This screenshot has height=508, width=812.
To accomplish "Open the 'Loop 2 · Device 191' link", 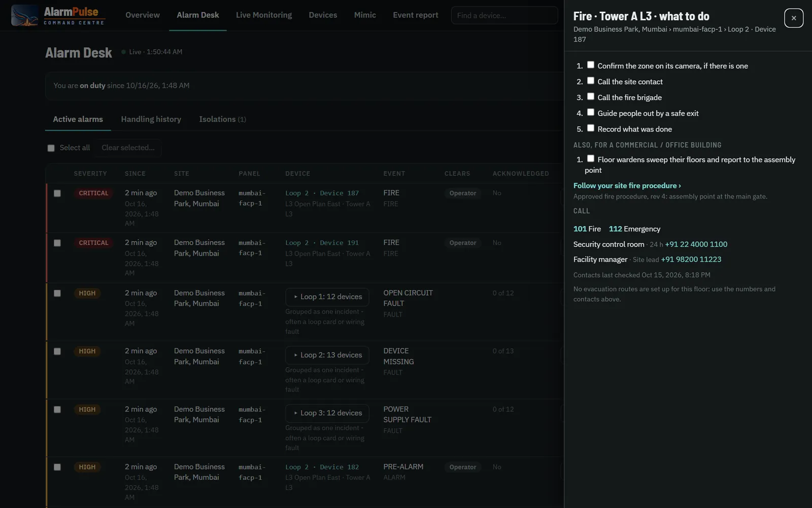I will click(322, 243).
